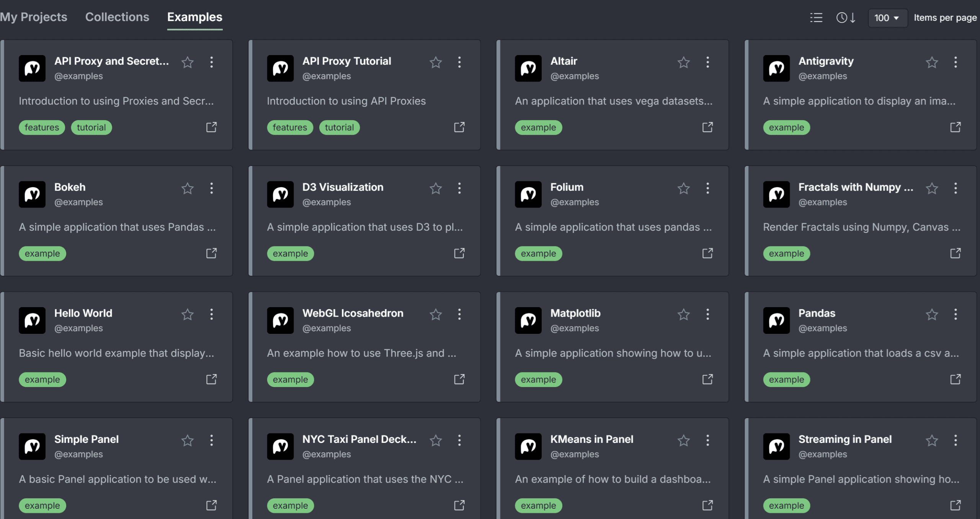Open the Matplotlib project title
The image size is (980, 519).
pos(575,313)
